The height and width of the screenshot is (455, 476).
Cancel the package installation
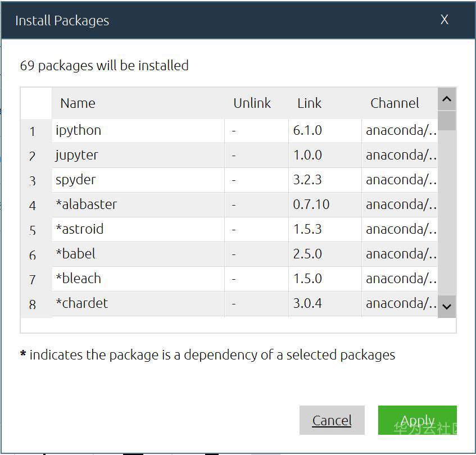[332, 420]
